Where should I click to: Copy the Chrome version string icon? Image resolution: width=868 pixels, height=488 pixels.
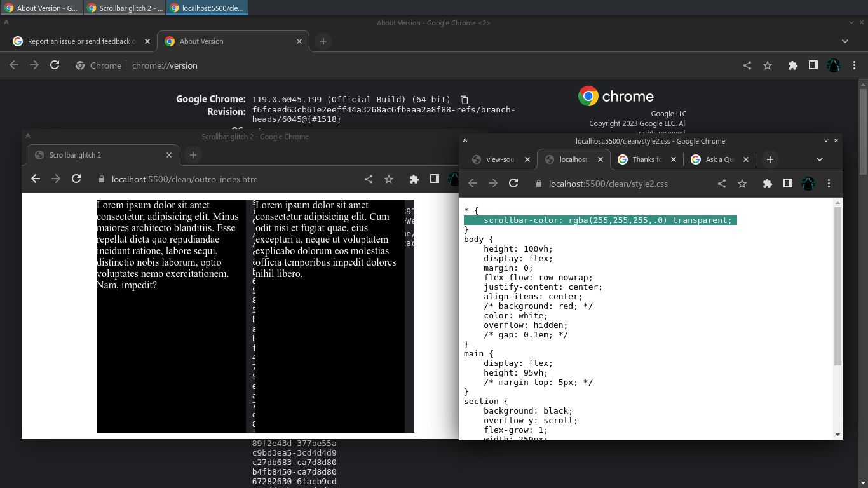(x=464, y=100)
